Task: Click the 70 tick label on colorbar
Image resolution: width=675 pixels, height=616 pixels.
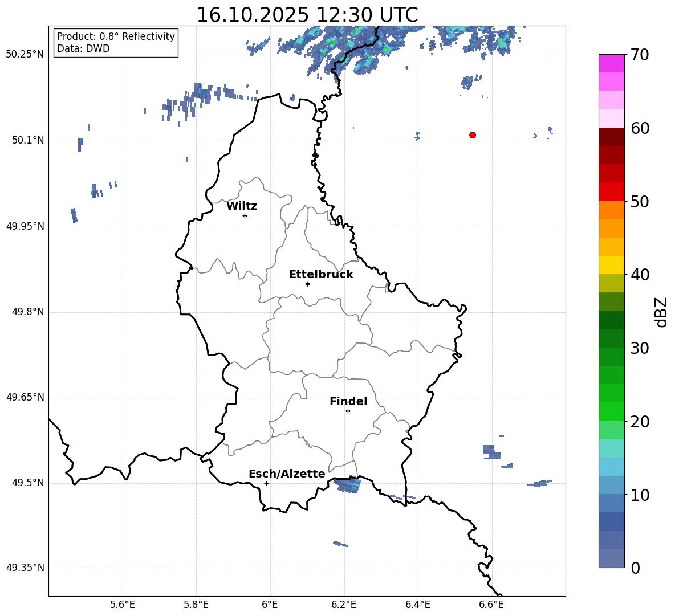Action: 641,55
